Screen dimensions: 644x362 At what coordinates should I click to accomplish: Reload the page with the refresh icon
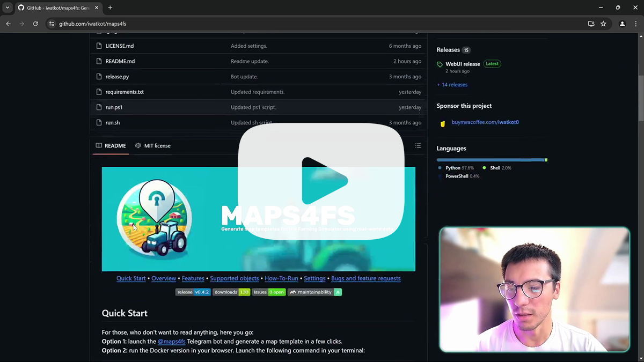[x=35, y=24]
